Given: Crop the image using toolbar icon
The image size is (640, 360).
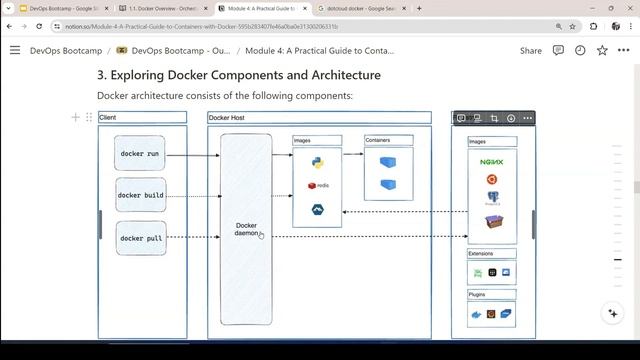Looking at the screenshot, I should pyautogui.click(x=494, y=118).
